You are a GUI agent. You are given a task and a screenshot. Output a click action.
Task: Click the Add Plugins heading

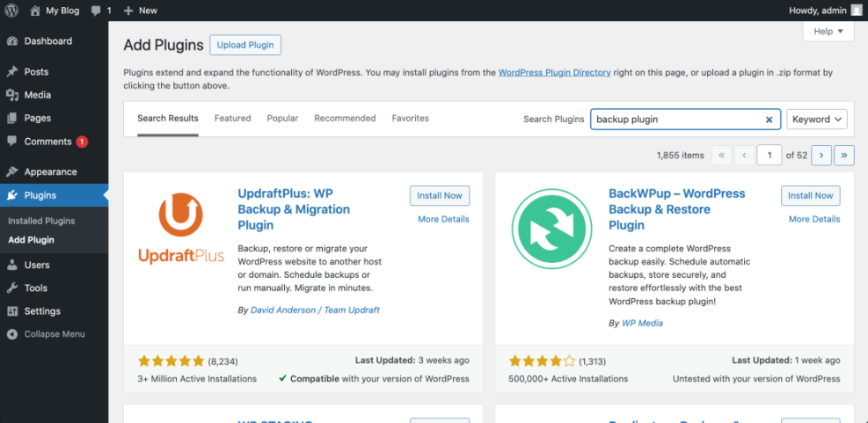point(164,46)
